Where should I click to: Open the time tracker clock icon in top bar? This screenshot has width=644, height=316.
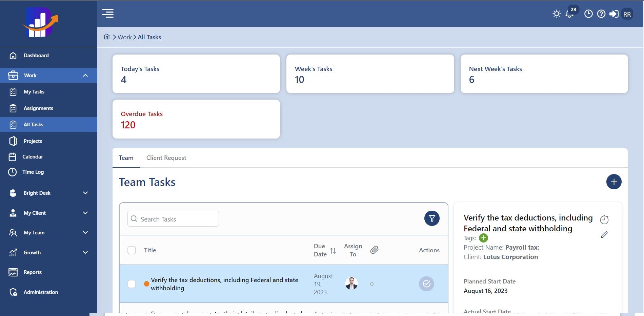tap(588, 14)
